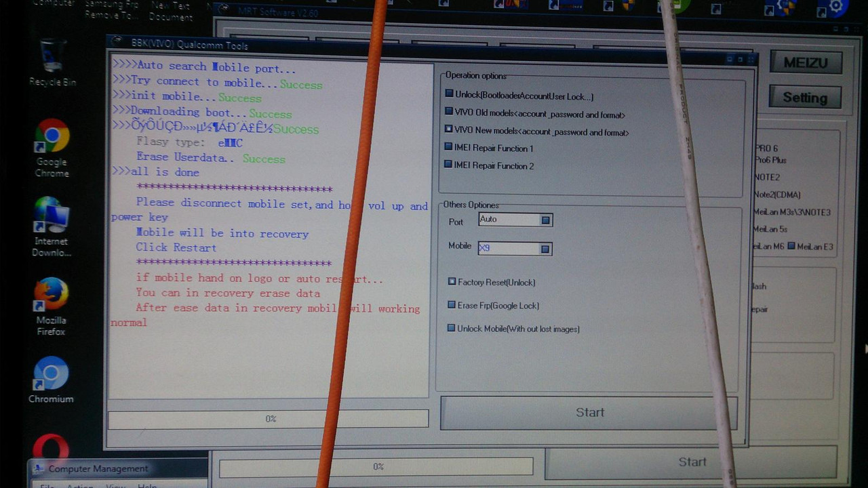Tick the Factory Reset(Unlock) checkbox

pyautogui.click(x=452, y=281)
